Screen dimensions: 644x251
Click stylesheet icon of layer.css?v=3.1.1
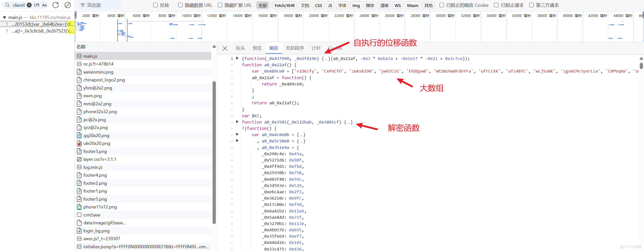pos(79,159)
